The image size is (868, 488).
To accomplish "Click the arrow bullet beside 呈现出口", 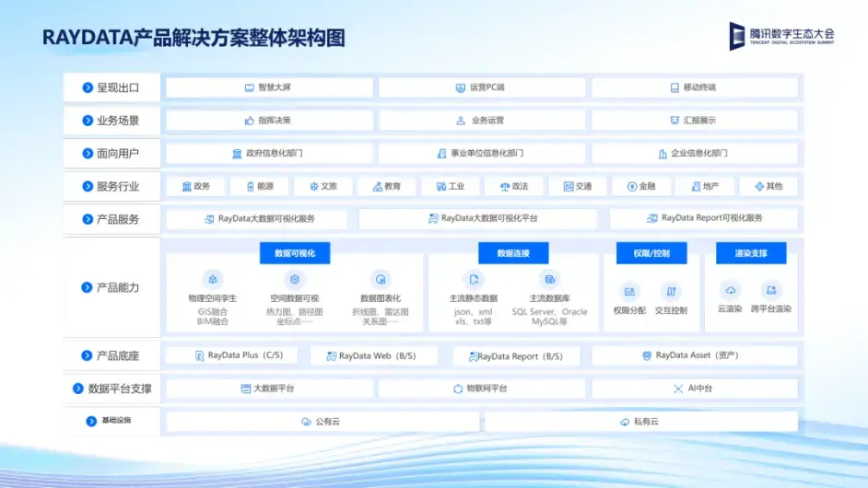I will (88, 87).
